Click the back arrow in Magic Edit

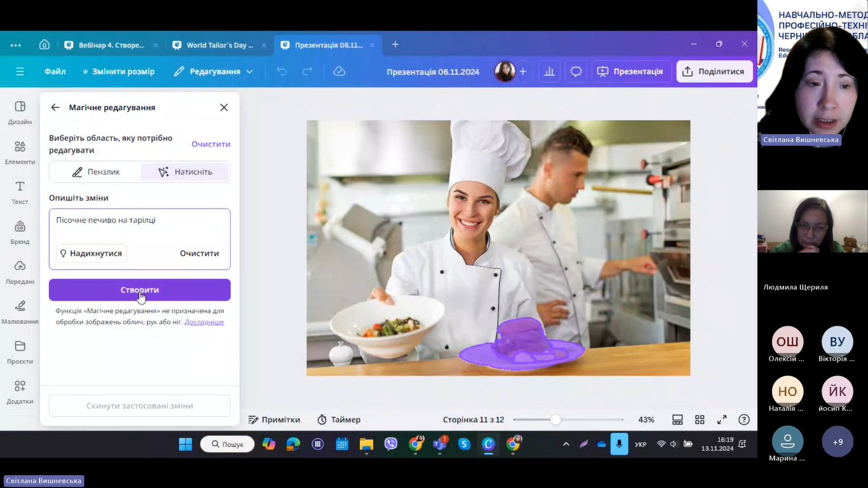pos(55,108)
